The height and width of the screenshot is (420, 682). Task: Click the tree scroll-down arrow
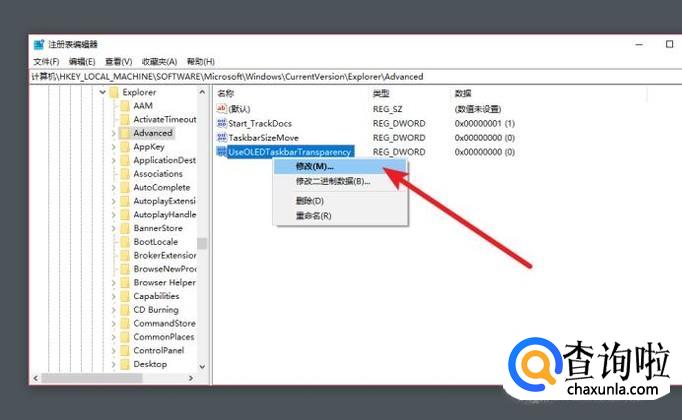point(202,367)
